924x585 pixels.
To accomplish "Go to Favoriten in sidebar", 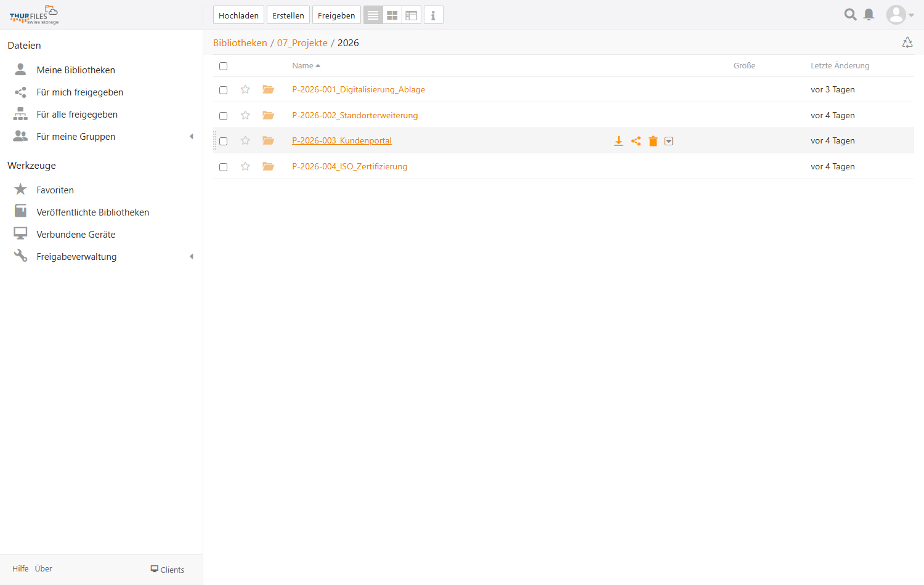I will (x=55, y=190).
